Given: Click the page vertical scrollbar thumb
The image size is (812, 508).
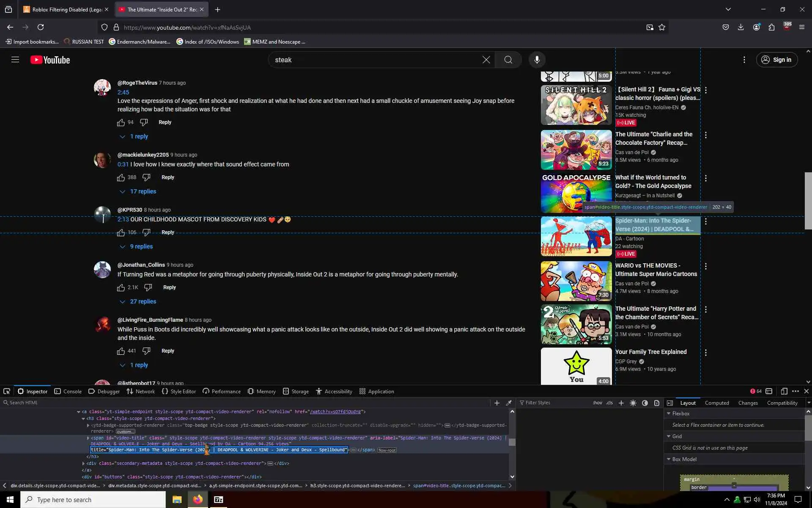Looking at the screenshot, I should 808,200.
